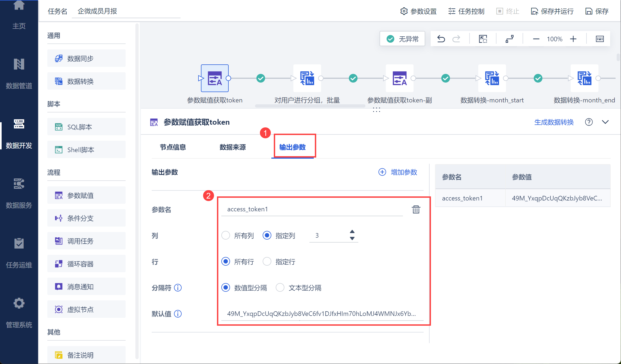Collapse the node panel with chevron

(x=605, y=122)
